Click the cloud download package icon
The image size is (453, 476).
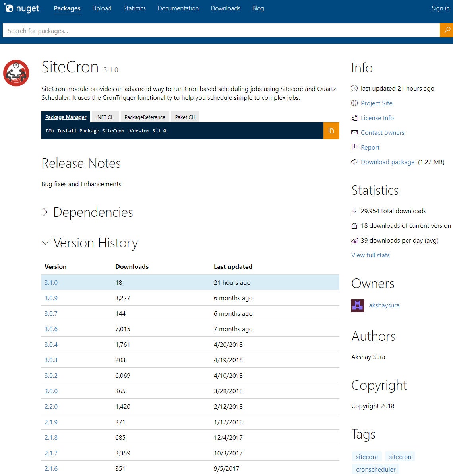354,162
